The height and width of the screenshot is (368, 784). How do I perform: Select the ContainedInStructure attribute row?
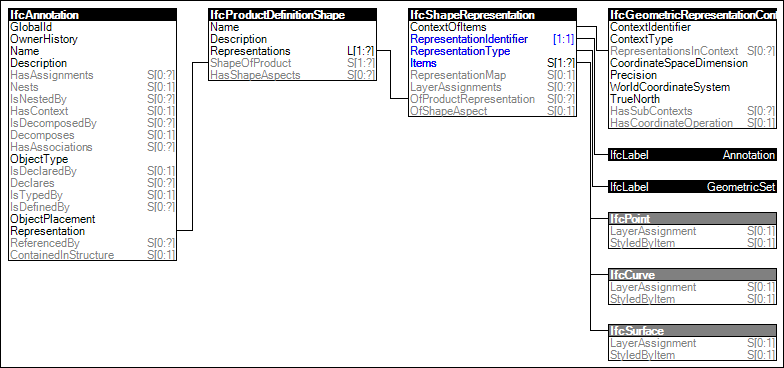tap(92, 255)
